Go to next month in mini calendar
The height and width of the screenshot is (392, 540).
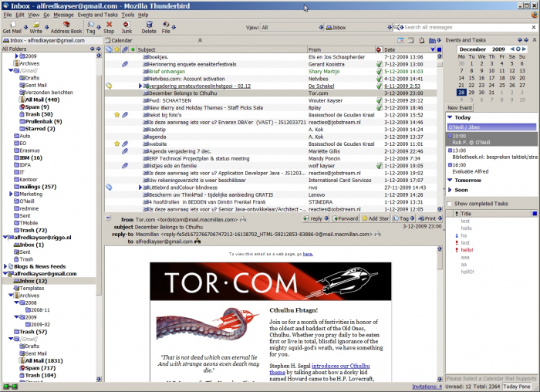pyautogui.click(x=524, y=49)
